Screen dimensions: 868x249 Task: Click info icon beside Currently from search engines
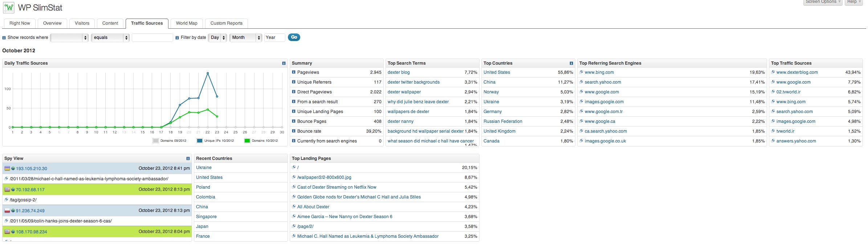294,141
